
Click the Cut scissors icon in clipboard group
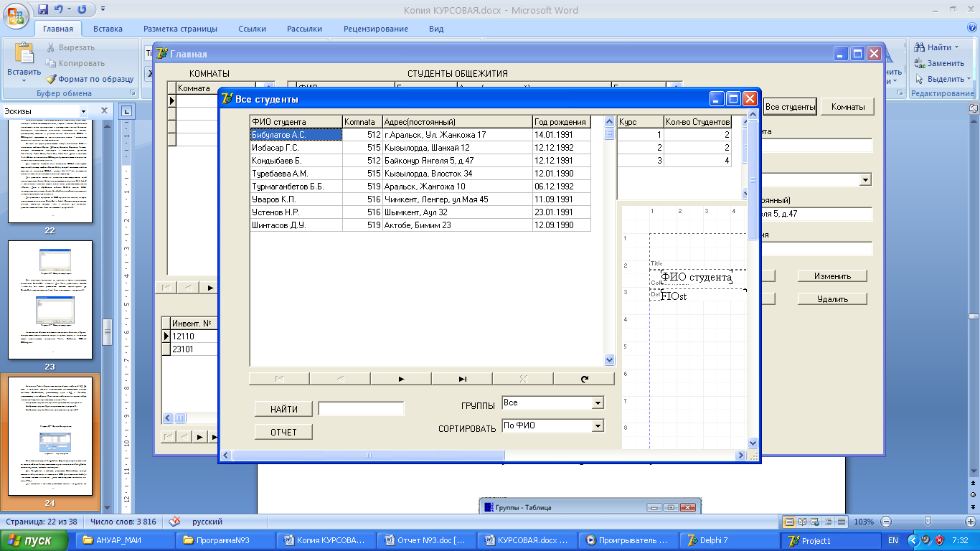(x=51, y=47)
